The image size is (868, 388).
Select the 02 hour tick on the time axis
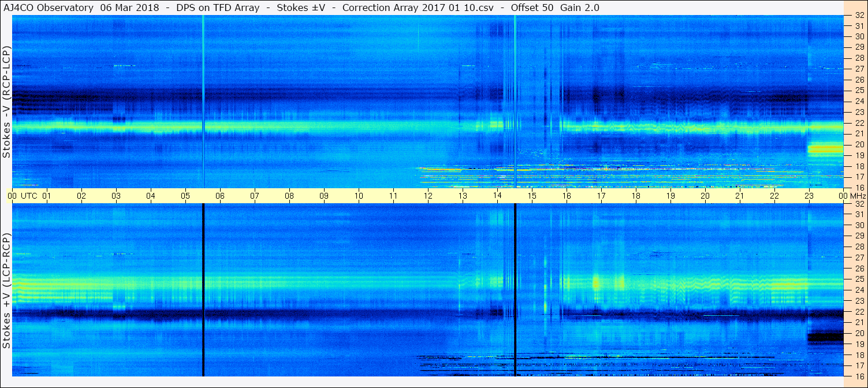click(x=81, y=196)
